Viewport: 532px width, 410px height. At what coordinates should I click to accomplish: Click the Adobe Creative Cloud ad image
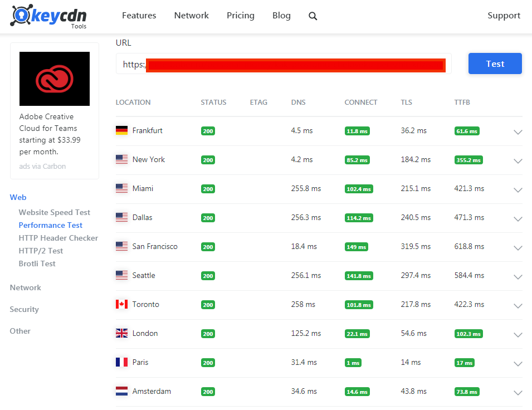coord(55,79)
